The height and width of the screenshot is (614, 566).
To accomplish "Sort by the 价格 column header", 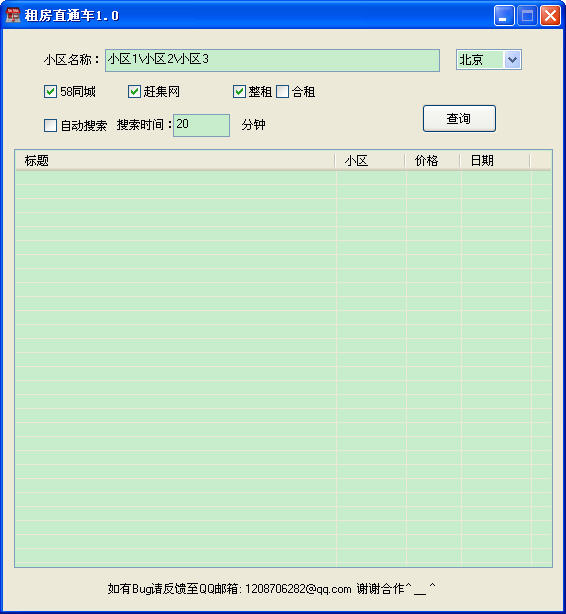I will [x=432, y=161].
